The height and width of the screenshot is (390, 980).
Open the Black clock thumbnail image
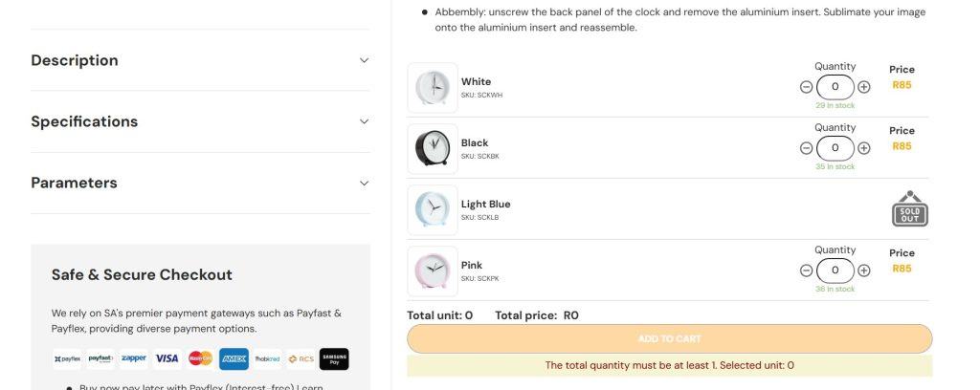pos(432,148)
